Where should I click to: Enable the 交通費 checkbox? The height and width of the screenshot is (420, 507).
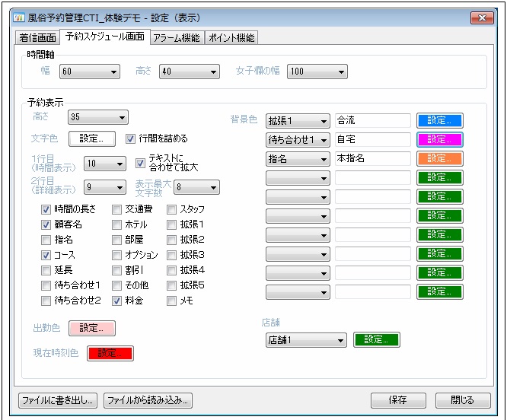pyautogui.click(x=116, y=209)
